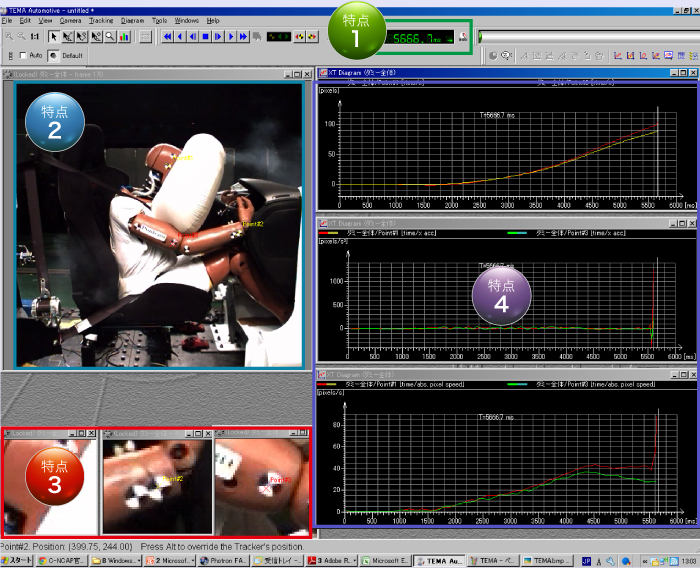Screen dimensions: 700x568
Task: Jump to the last frame
Action: (243, 37)
